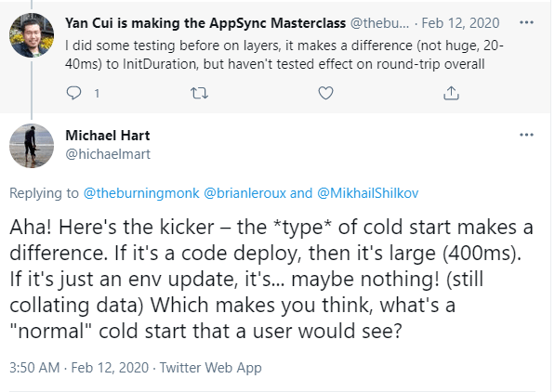
Task: View Yan Cui's profile picture
Action: [x=32, y=35]
